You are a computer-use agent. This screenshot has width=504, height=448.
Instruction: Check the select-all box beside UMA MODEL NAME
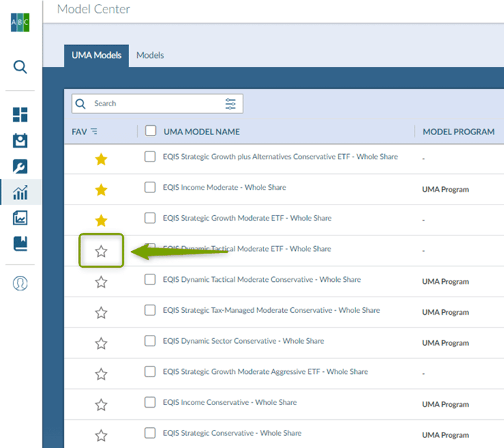151,131
